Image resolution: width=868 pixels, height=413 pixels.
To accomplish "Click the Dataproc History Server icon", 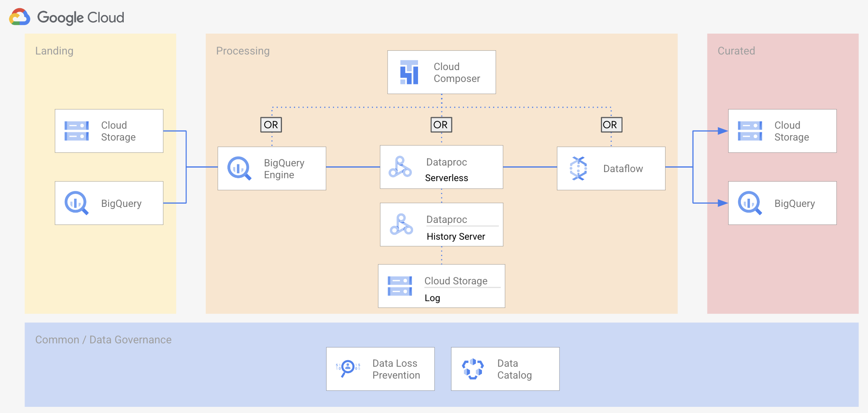I will pyautogui.click(x=401, y=224).
